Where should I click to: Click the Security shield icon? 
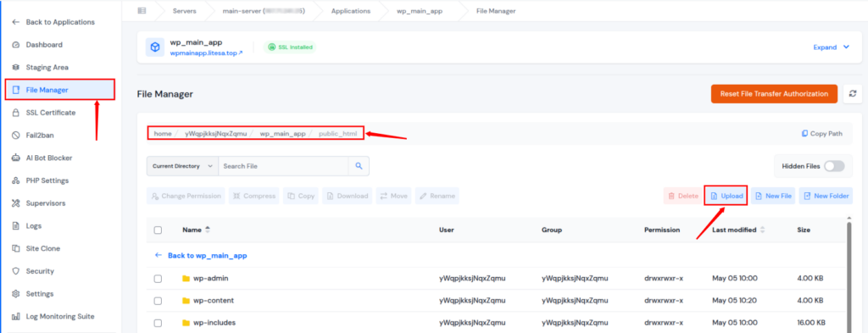click(15, 271)
